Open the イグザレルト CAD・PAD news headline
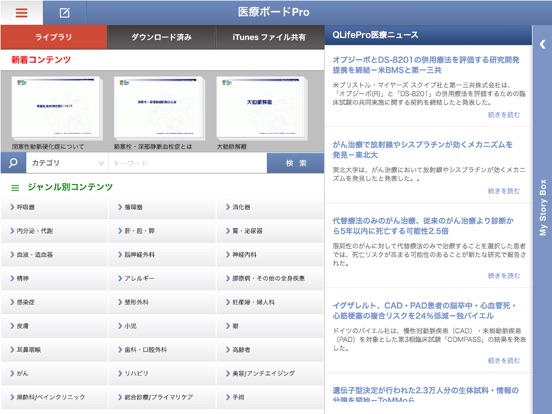 [x=425, y=310]
